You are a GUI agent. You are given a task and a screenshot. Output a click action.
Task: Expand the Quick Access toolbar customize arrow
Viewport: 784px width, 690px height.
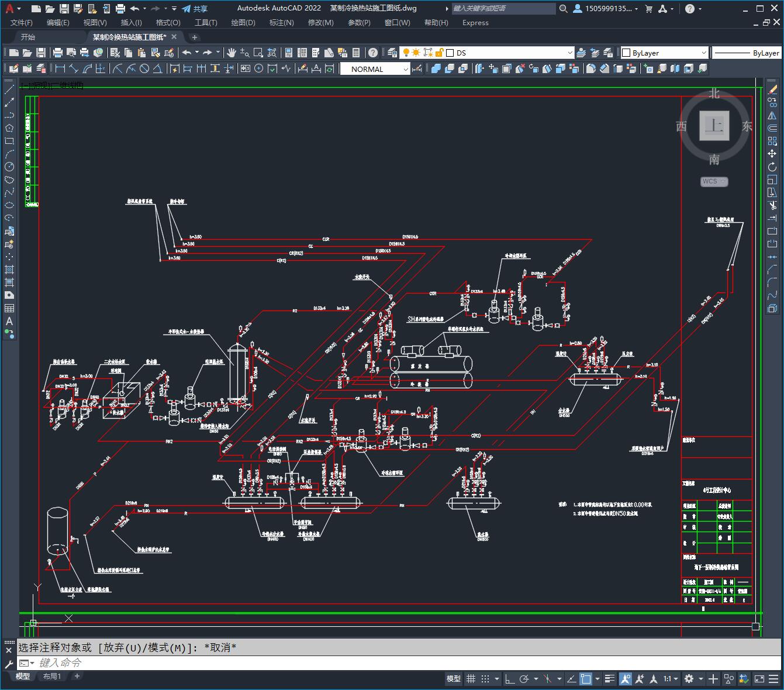tap(175, 9)
